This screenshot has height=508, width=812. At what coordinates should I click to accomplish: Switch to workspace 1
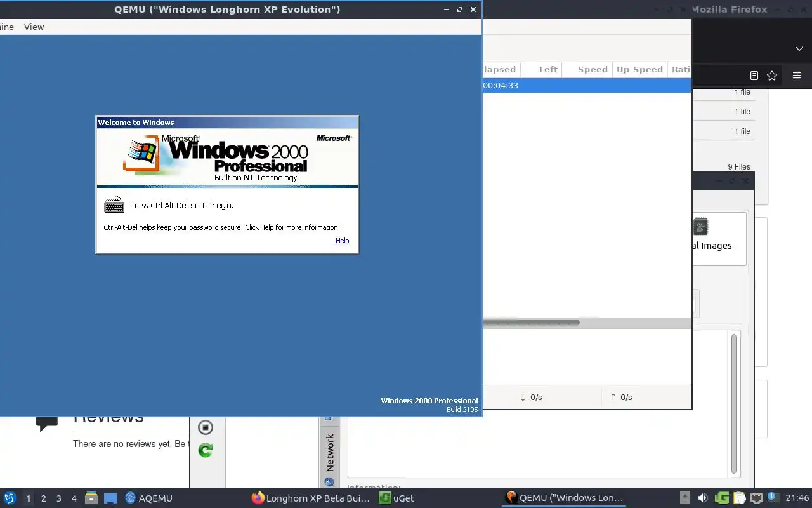coord(28,498)
